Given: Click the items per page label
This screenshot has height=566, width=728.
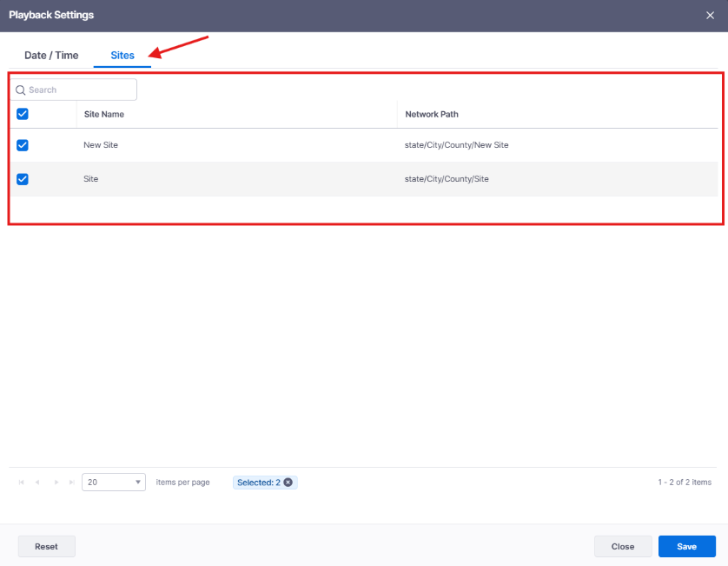Looking at the screenshot, I should tap(183, 483).
